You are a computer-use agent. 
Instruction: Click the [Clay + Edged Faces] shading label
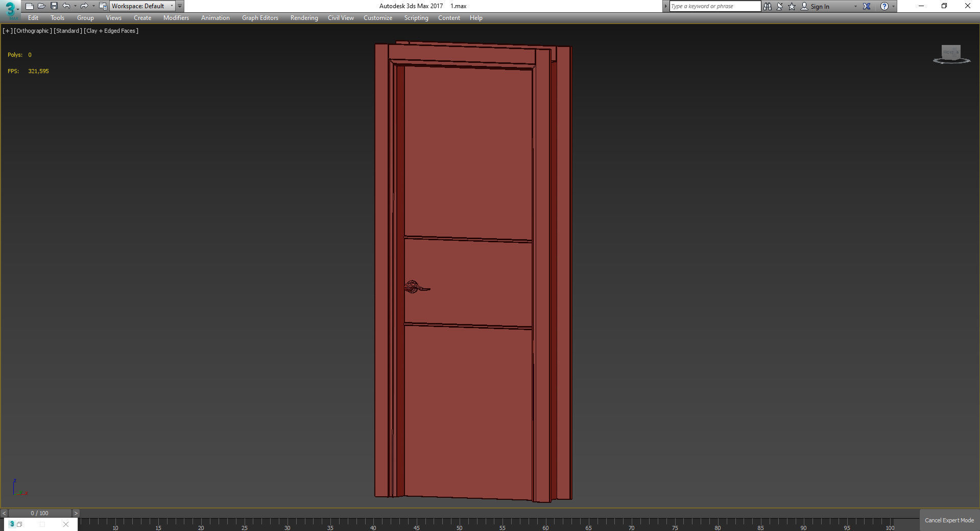pyautogui.click(x=111, y=31)
